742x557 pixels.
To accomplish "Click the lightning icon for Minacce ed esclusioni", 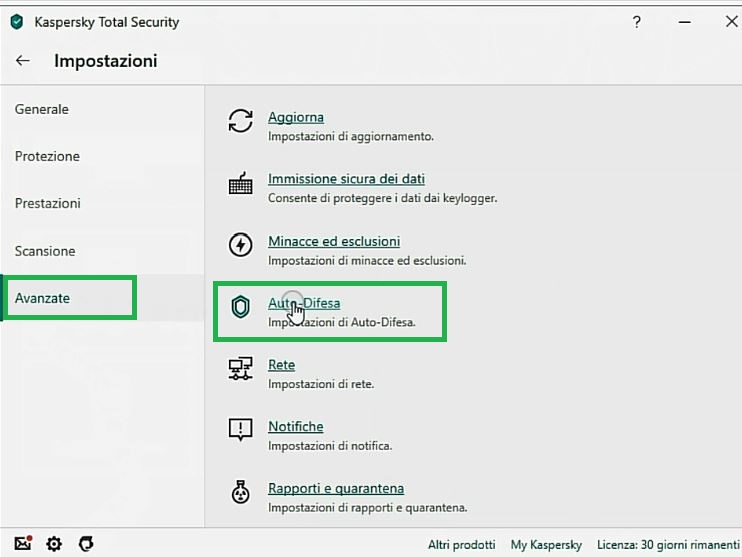I will click(240, 245).
